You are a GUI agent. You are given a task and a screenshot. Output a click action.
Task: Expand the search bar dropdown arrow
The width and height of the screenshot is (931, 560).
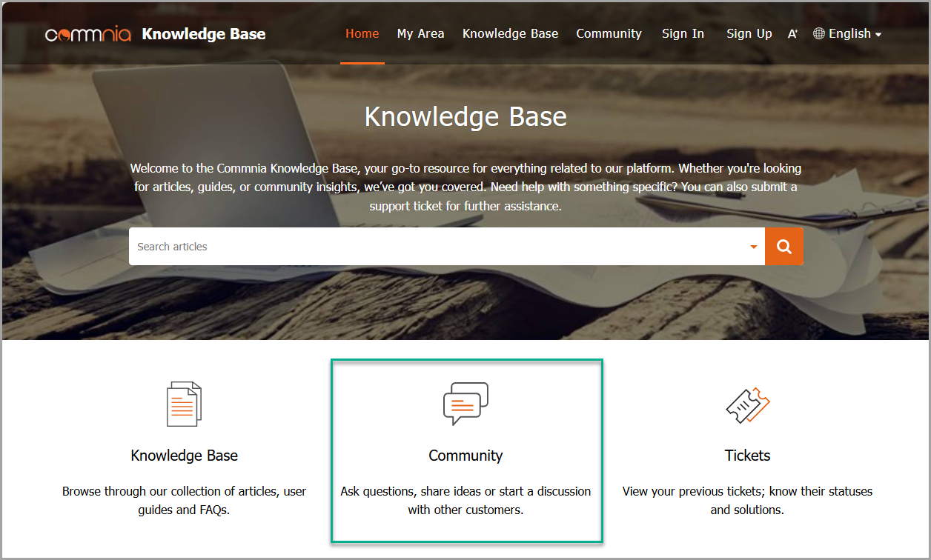click(754, 247)
